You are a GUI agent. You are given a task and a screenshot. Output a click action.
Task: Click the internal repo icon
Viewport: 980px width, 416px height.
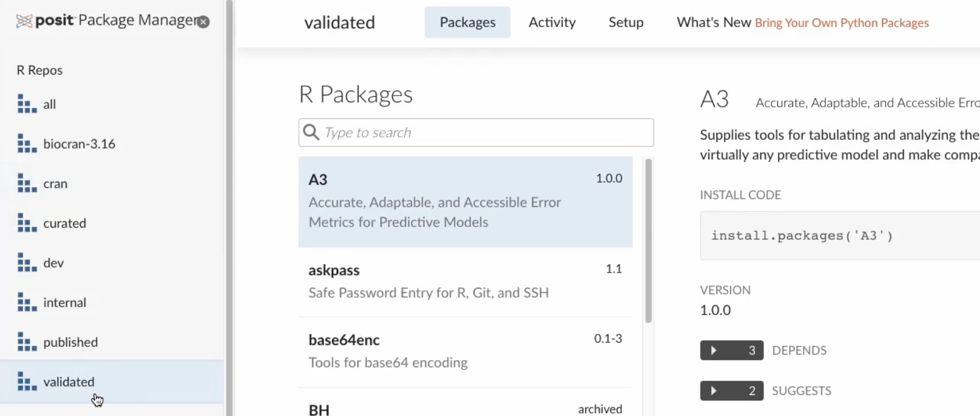(27, 303)
